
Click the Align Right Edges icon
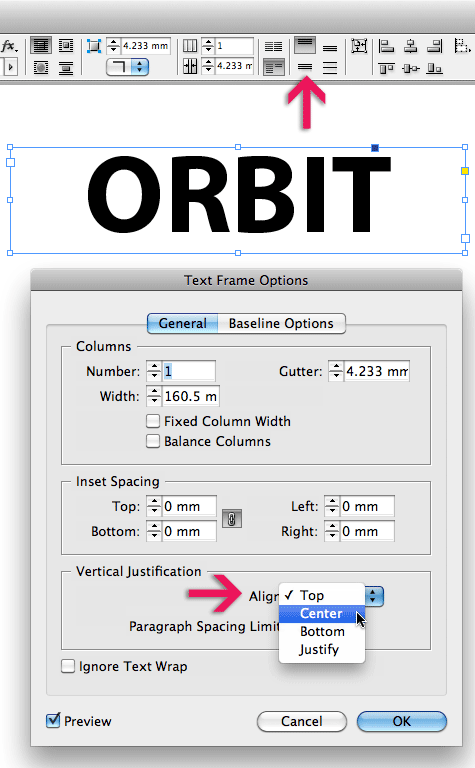434,47
